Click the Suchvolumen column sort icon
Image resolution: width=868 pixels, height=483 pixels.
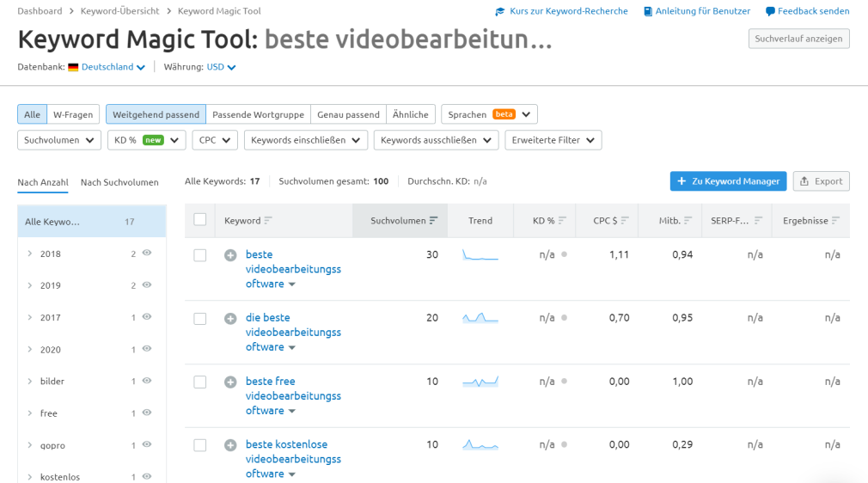click(433, 221)
